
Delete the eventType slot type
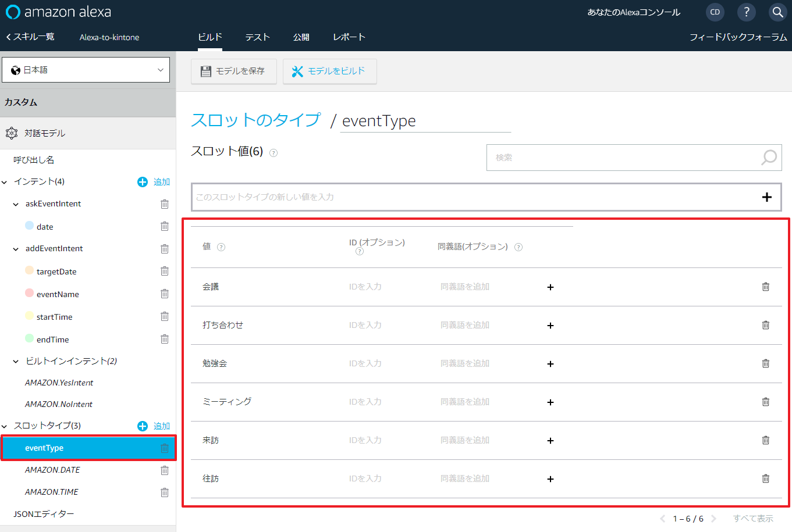coord(165,448)
